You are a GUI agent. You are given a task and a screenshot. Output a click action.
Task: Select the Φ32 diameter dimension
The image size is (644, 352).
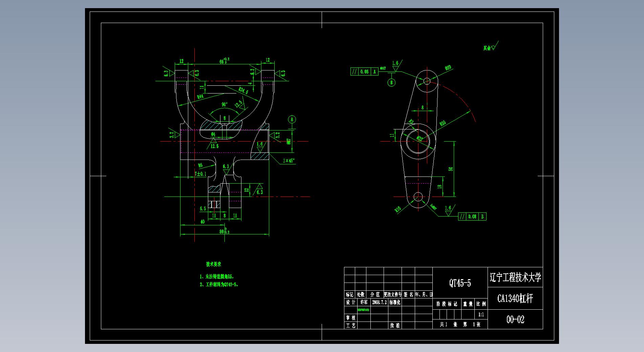pos(420,139)
